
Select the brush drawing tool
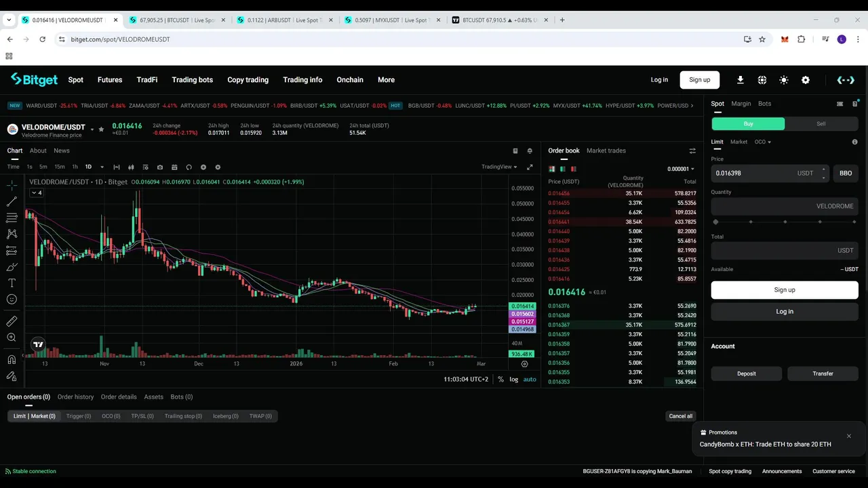pos(12,267)
